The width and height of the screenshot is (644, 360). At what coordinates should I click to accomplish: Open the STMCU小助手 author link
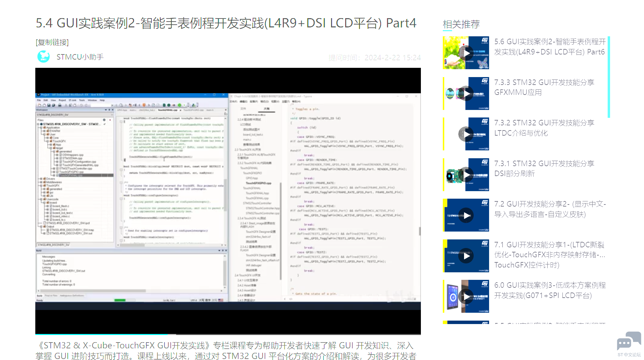80,57
